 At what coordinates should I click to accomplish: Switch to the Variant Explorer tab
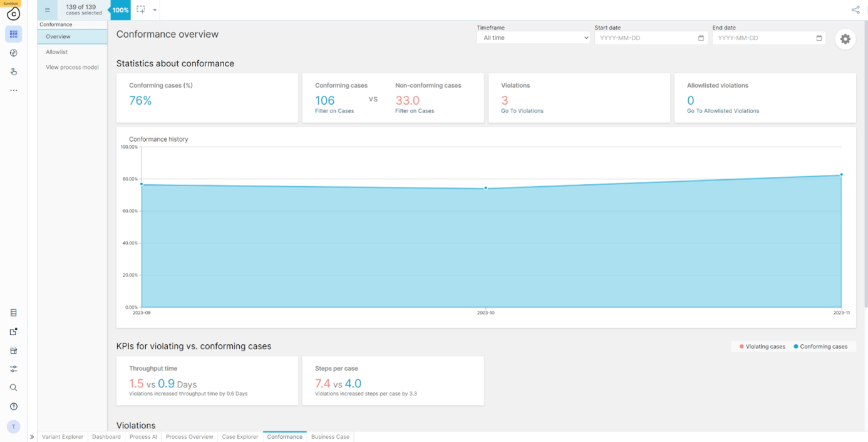coord(63,437)
